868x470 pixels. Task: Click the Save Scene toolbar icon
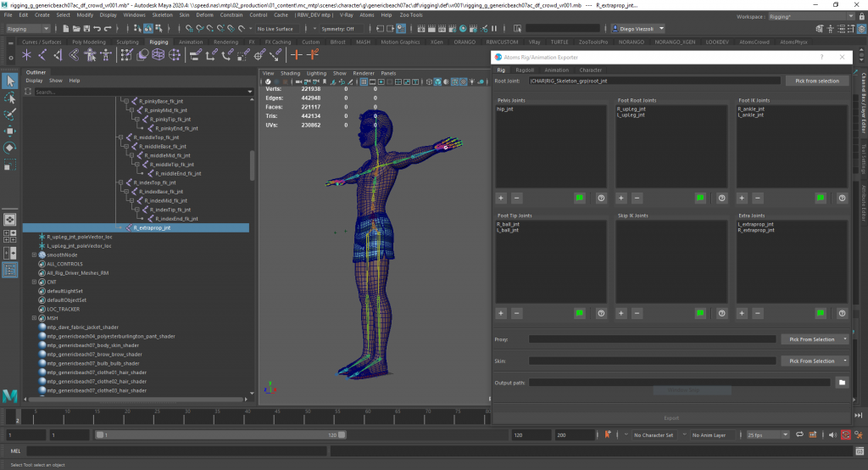[87, 28]
